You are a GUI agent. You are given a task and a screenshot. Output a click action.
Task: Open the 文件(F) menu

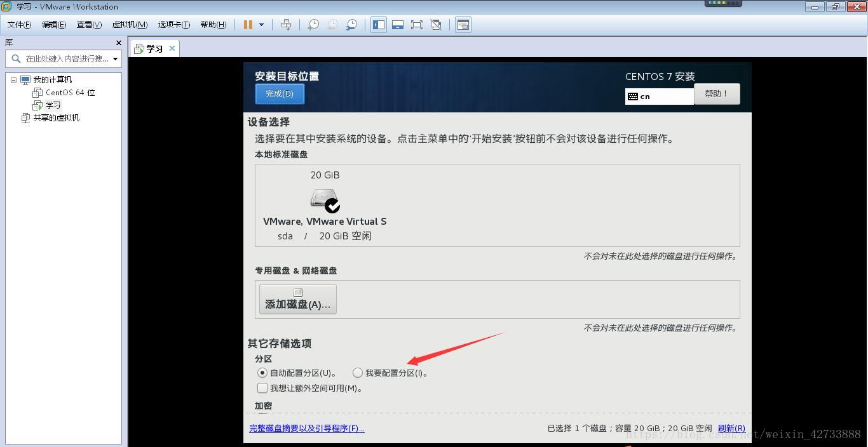click(19, 25)
